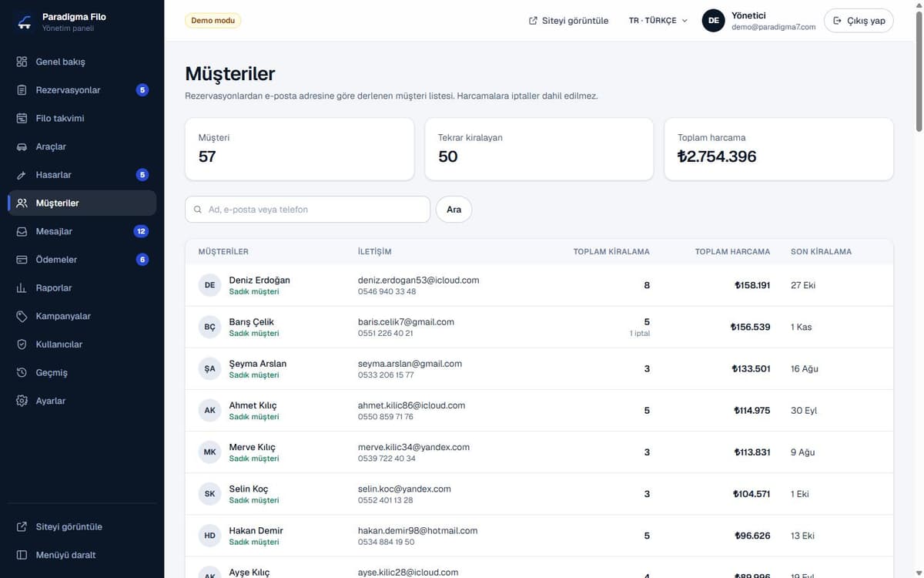The image size is (924, 578).
Task: Click Şeyma Arslan's spending ₺133.501
Action: pos(752,369)
